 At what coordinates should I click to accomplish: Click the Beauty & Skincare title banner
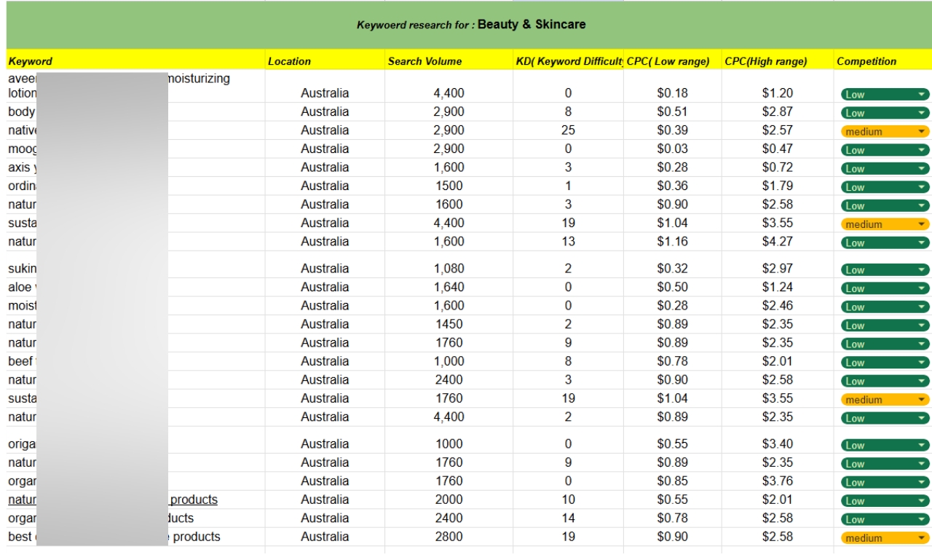coord(466,23)
